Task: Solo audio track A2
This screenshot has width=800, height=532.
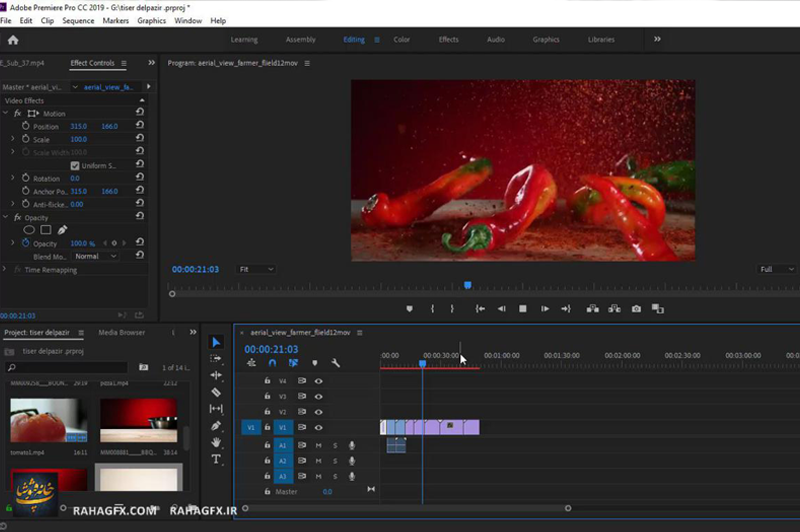Action: click(x=335, y=461)
